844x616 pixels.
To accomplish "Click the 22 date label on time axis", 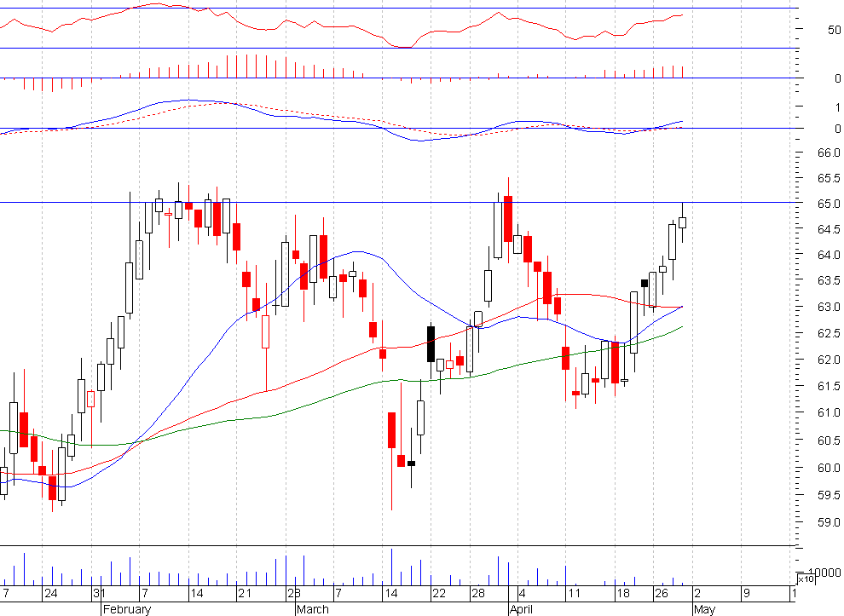I will pyautogui.click(x=439, y=593).
